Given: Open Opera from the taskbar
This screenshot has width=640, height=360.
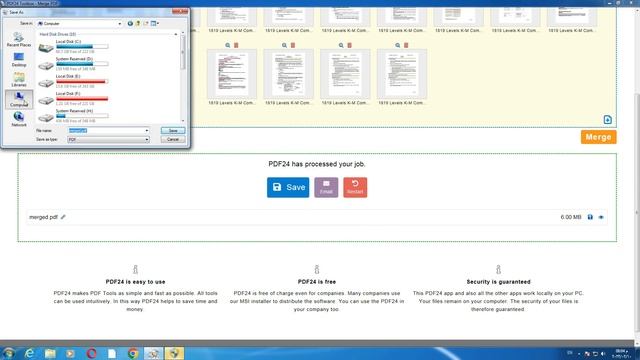Looking at the screenshot, I should tap(91, 353).
